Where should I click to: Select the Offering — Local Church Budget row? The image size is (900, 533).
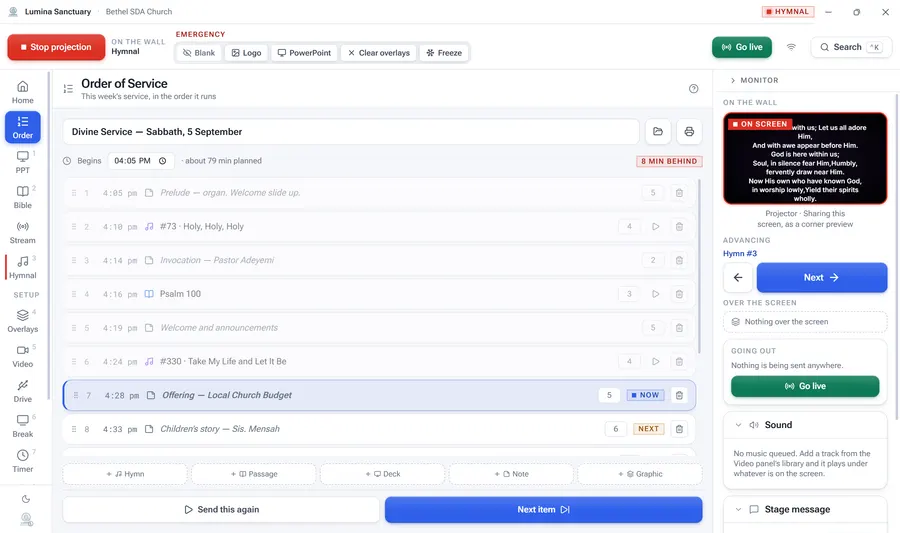(x=379, y=395)
